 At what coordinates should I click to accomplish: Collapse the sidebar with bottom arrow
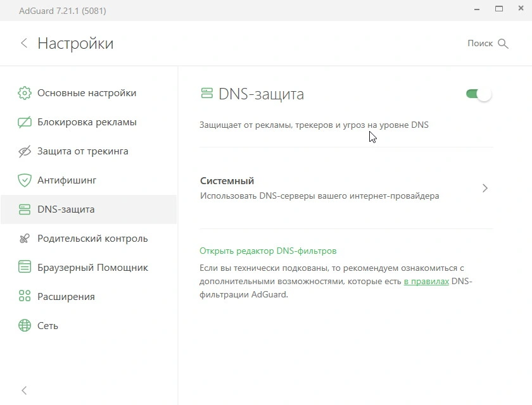24,390
